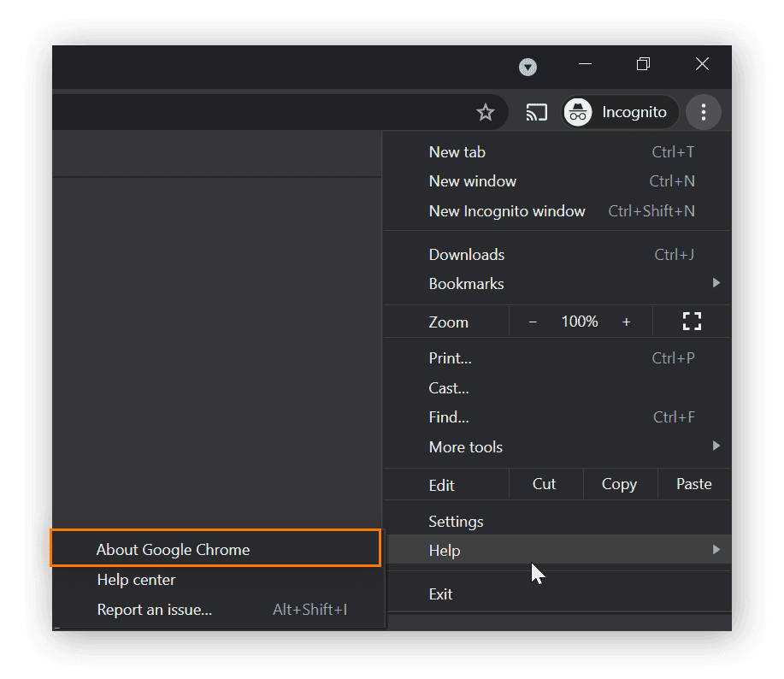This screenshot has width=784, height=679.
Task: Expand the Bookmarks submenu
Action: click(x=557, y=284)
